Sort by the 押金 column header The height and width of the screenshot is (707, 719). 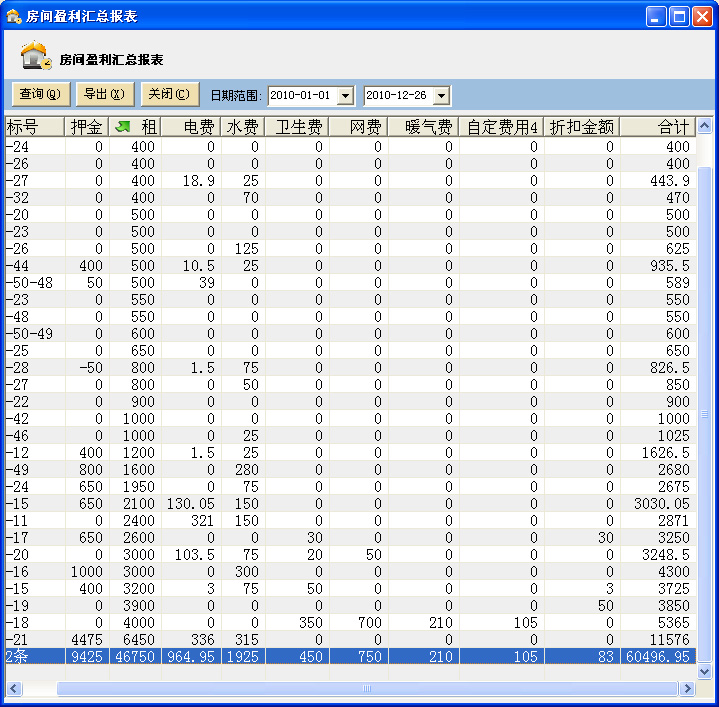click(x=87, y=127)
